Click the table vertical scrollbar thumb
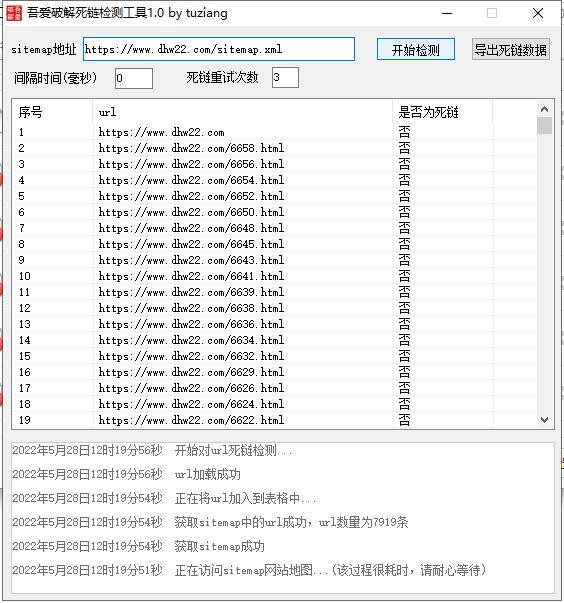 coord(544,126)
